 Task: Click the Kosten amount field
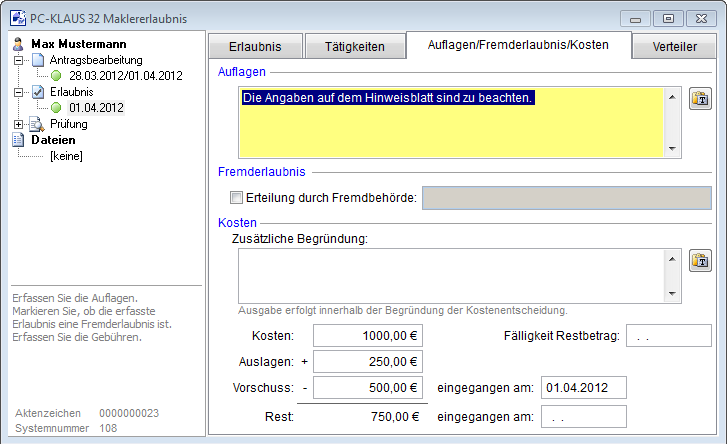[x=367, y=336]
